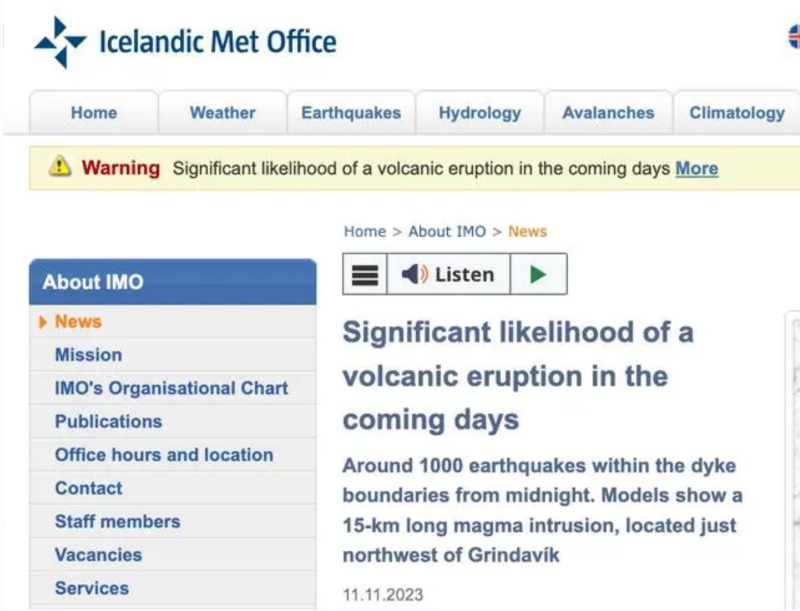Click the Icelandic Met Office logo icon
Screen dimensions: 800x611
[x=61, y=42]
